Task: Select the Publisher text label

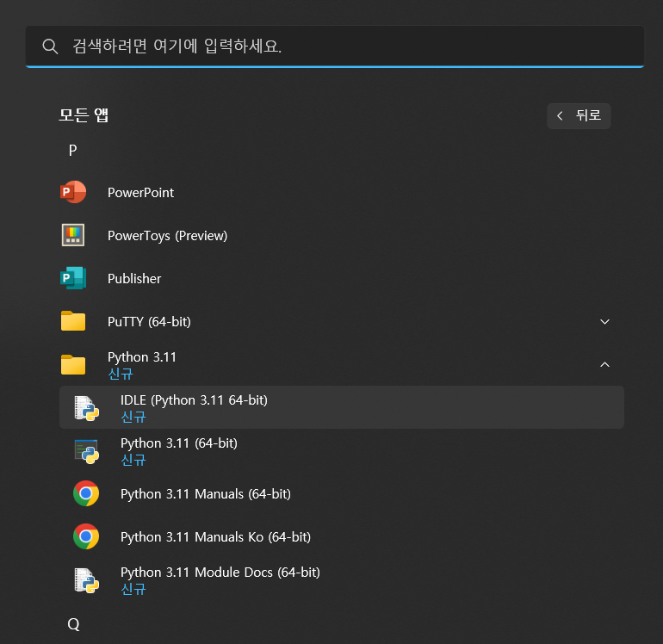Action: pos(134,279)
